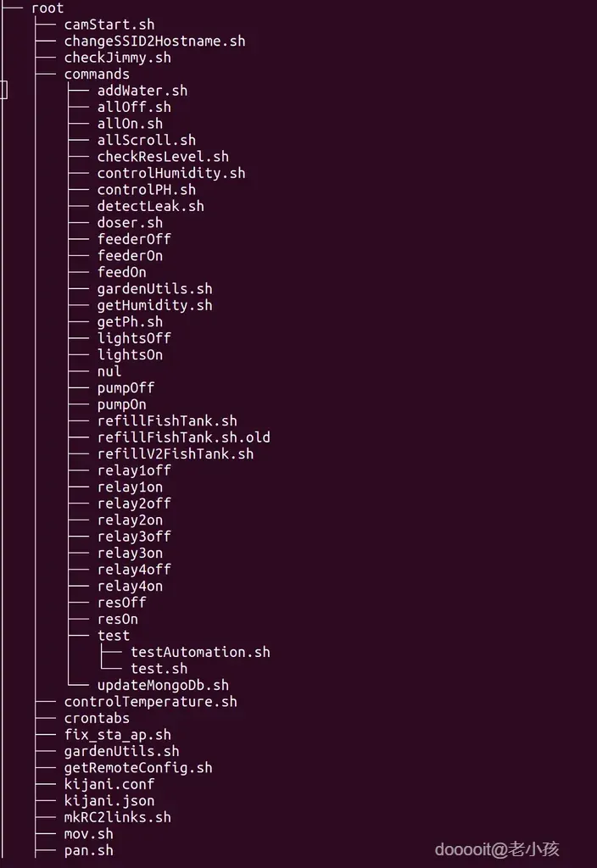Select doser.sh file name
The image size is (597, 868).
pyautogui.click(x=130, y=223)
